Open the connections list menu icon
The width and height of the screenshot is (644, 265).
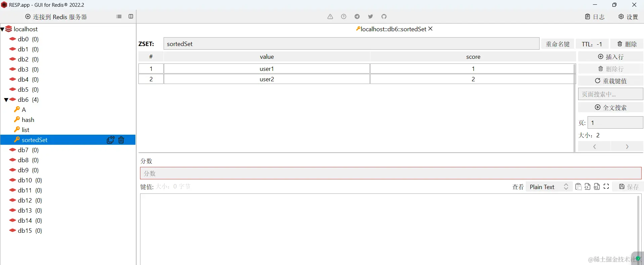[119, 16]
